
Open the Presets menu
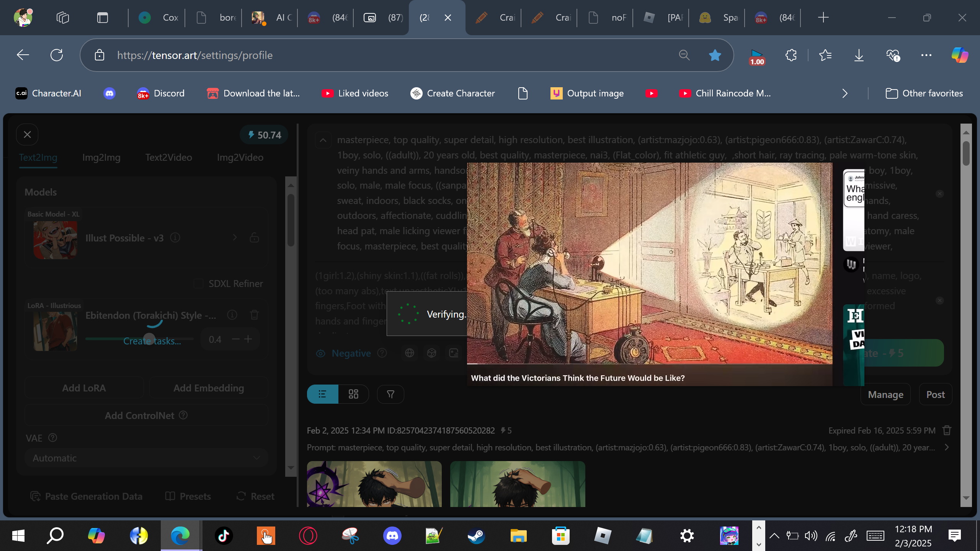188,496
